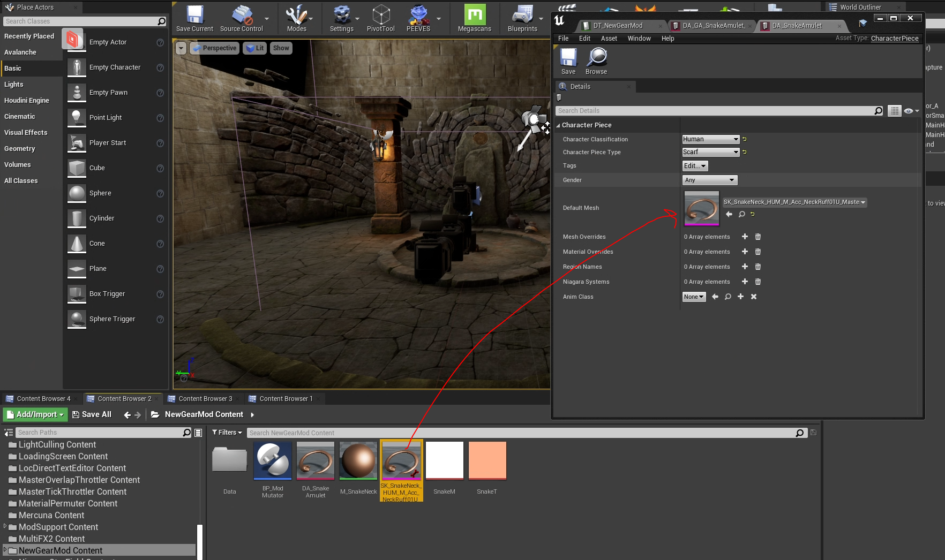Add element to Material Overrides array
The height and width of the screenshot is (560, 945).
pyautogui.click(x=745, y=252)
